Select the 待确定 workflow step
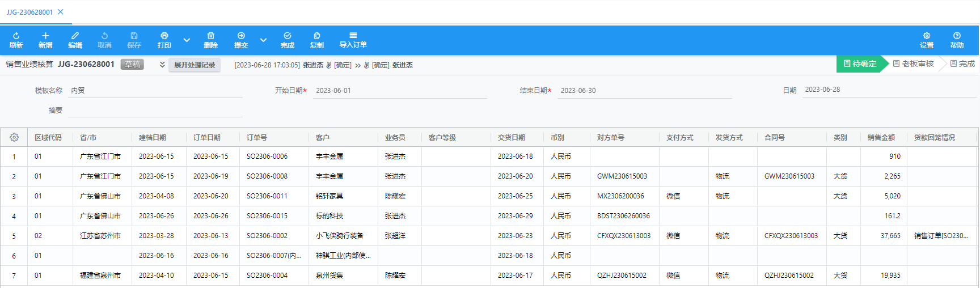 pos(860,63)
